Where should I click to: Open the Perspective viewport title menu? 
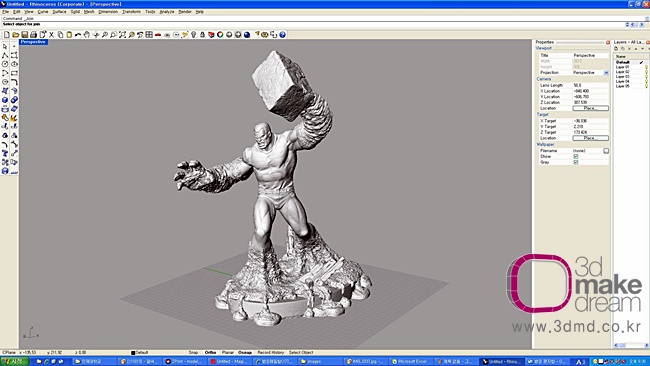click(33, 42)
